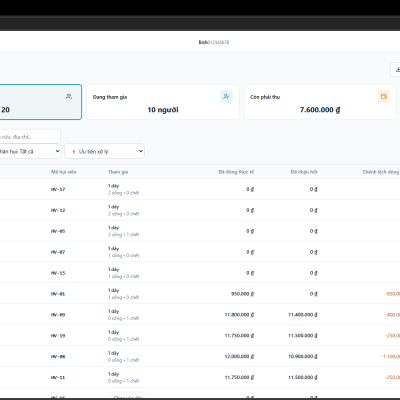Open the Ưu tiên xử lý sort dropdown
The height and width of the screenshot is (400, 400).
104,151
